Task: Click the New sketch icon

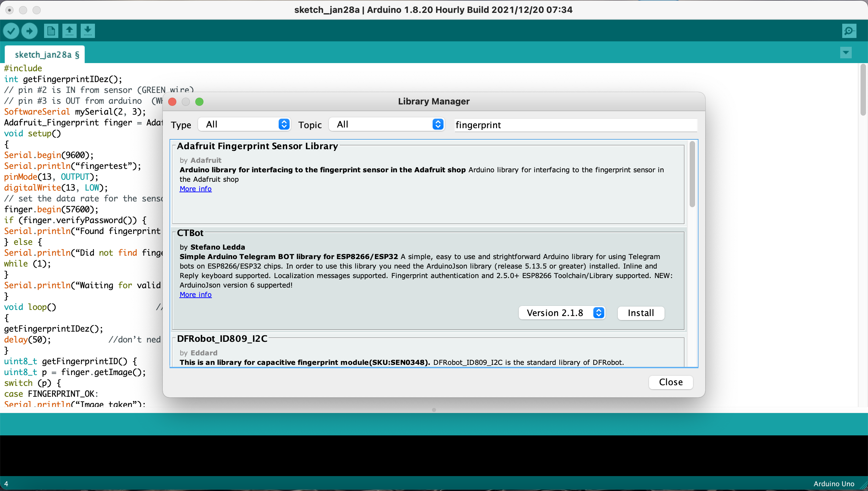Action: (x=51, y=31)
